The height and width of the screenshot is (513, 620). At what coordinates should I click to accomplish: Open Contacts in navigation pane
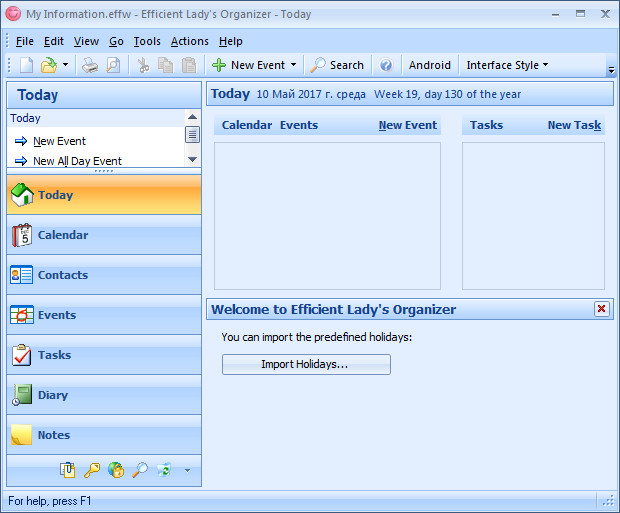pyautogui.click(x=104, y=275)
